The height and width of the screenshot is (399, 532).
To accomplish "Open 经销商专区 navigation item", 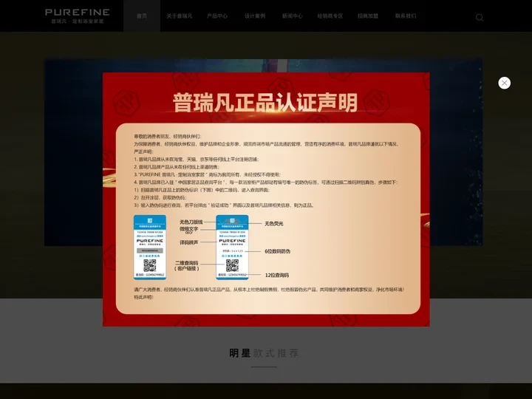I will (330, 16).
